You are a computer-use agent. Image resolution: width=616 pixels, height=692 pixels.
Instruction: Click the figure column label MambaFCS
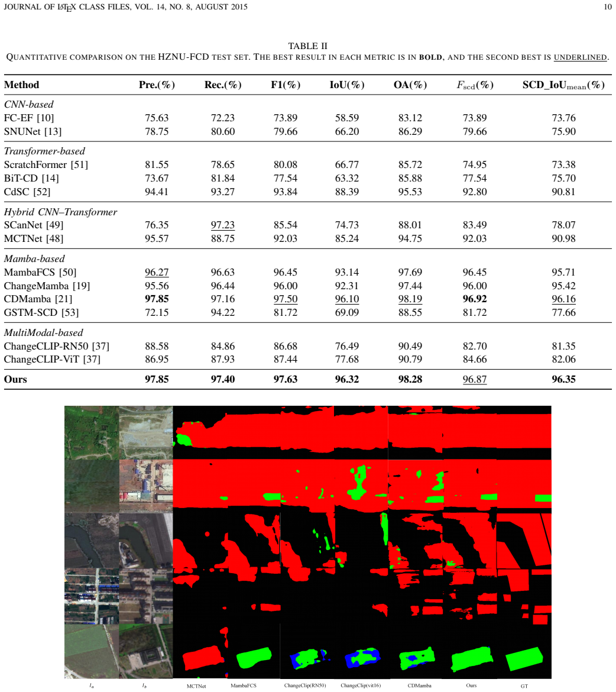[x=243, y=686]
